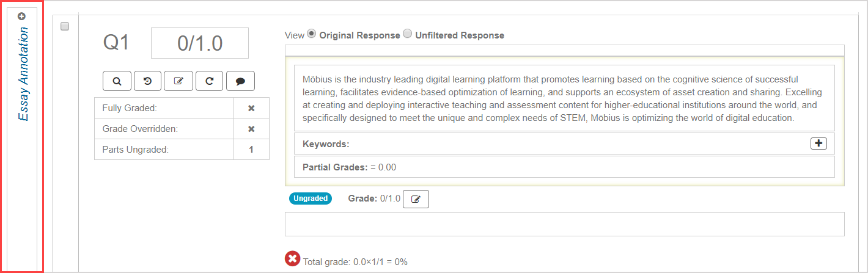The height and width of the screenshot is (273, 868).
Task: Select the Unfiltered Response radio button
Action: click(408, 34)
